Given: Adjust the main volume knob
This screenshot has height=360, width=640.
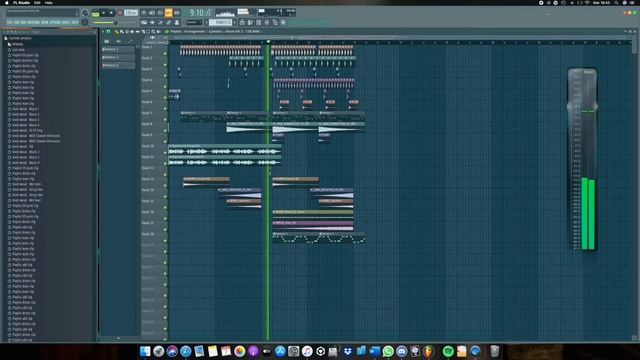Looking at the screenshot, I should [84, 13].
